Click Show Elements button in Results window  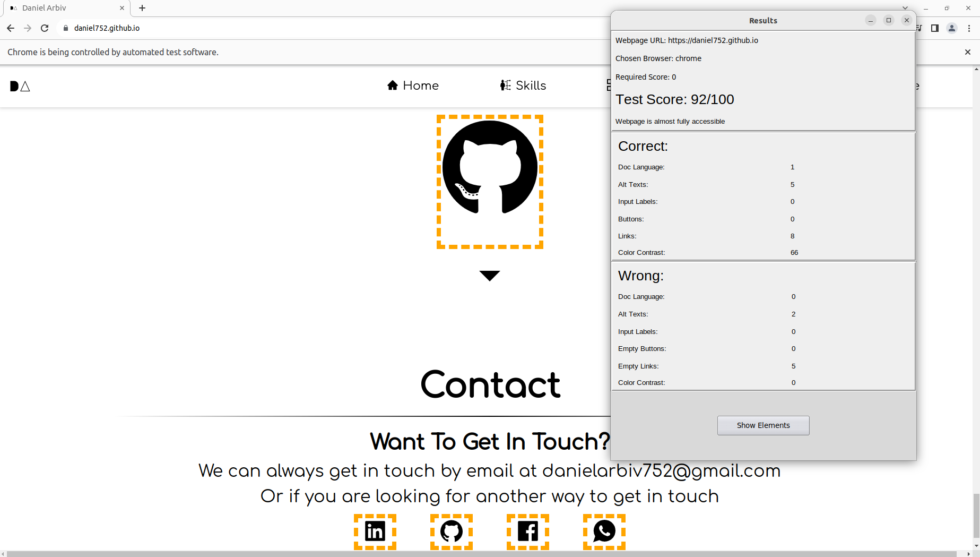[x=763, y=425]
